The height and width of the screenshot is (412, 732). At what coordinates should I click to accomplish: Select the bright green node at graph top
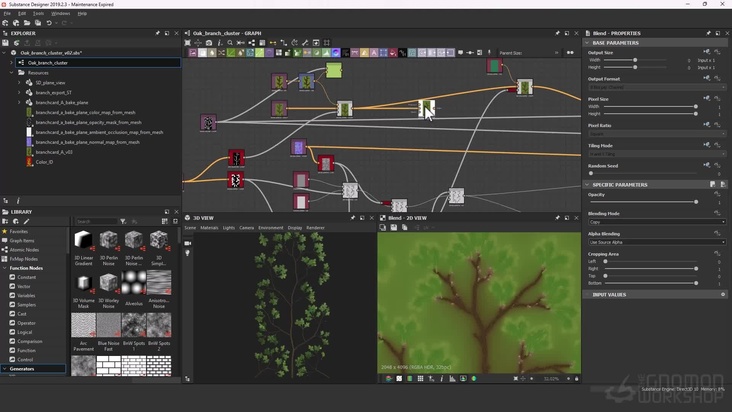pyautogui.click(x=334, y=70)
